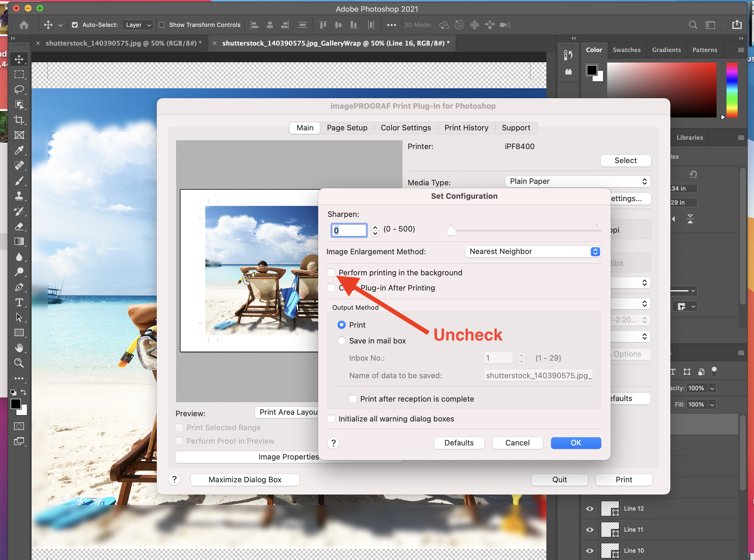The width and height of the screenshot is (754, 560).
Task: Switch to the Color Settings tab
Action: (406, 128)
